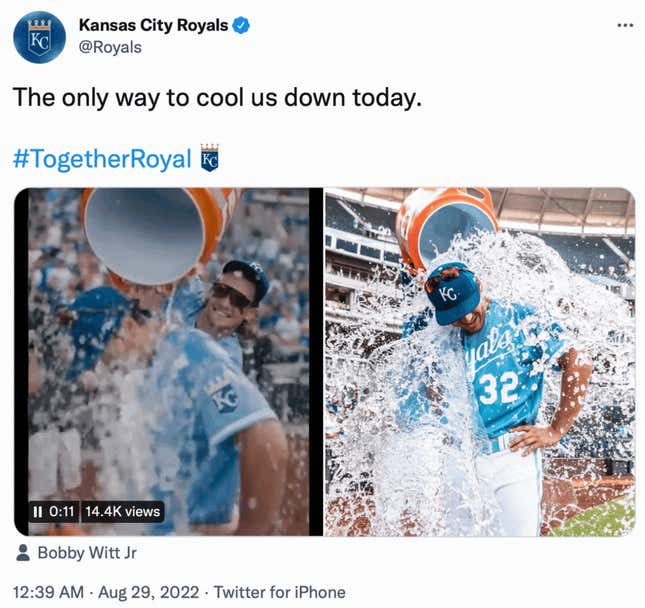Screen dimensions: 645x608
Task: Open the Kansas City Royals profile avatar
Action: (x=39, y=37)
